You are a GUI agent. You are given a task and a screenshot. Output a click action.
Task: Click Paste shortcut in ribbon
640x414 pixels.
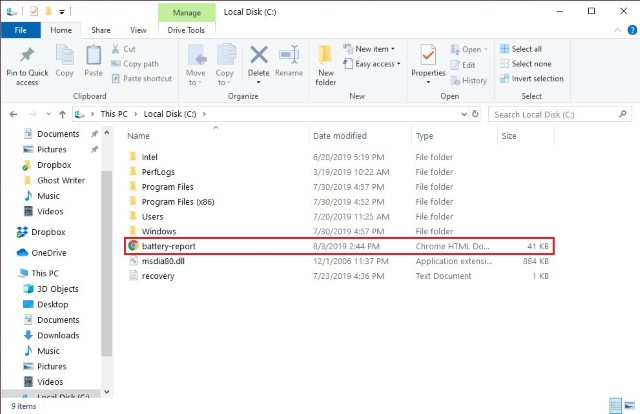(x=142, y=78)
